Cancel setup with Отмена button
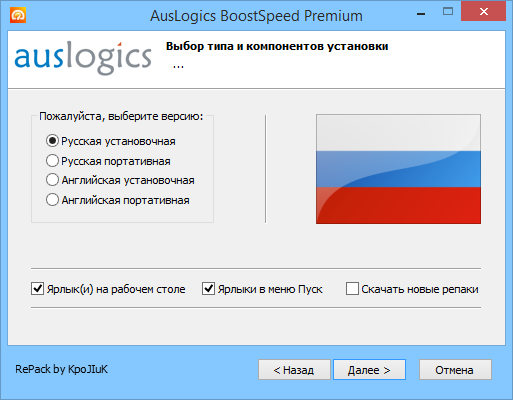 [455, 370]
